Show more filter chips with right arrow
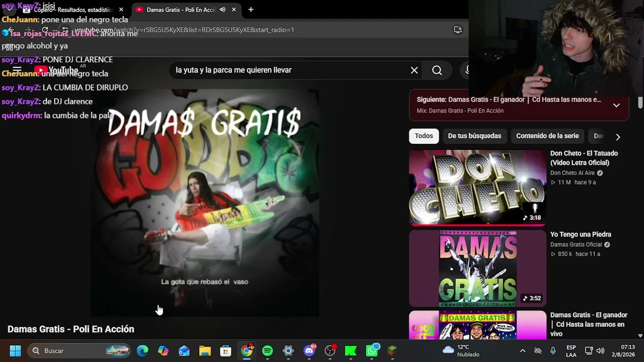The image size is (644, 362). [618, 137]
